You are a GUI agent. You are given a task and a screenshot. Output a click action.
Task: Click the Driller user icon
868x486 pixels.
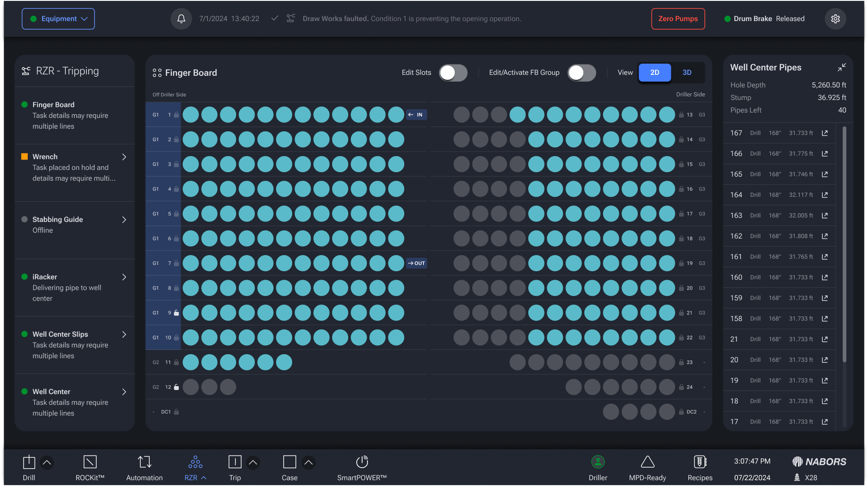click(x=598, y=462)
